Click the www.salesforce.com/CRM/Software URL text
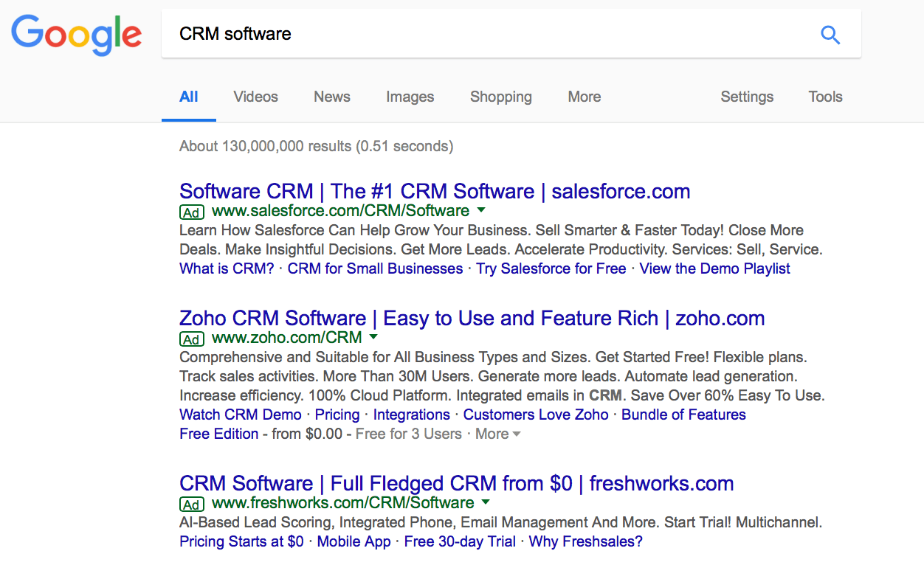The width and height of the screenshot is (924, 565). pos(340,211)
